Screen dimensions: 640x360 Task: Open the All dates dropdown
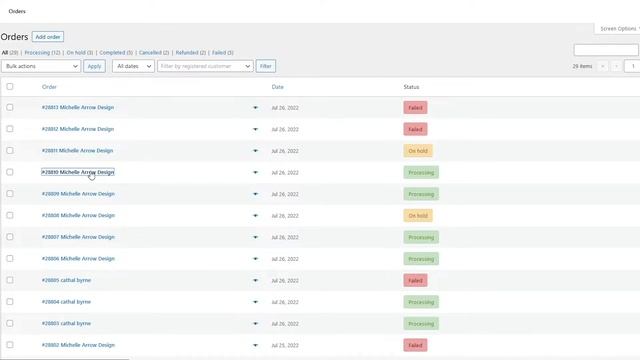133,66
